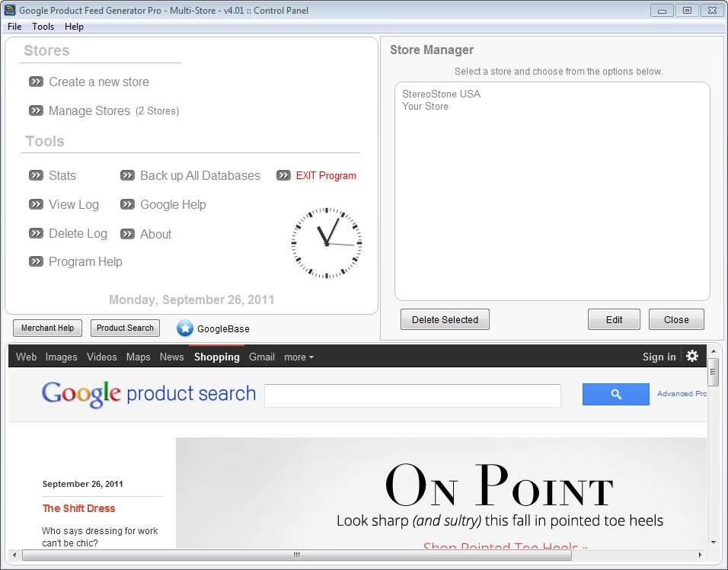The image size is (728, 570).
Task: Click the analog clock face
Action: point(327,242)
